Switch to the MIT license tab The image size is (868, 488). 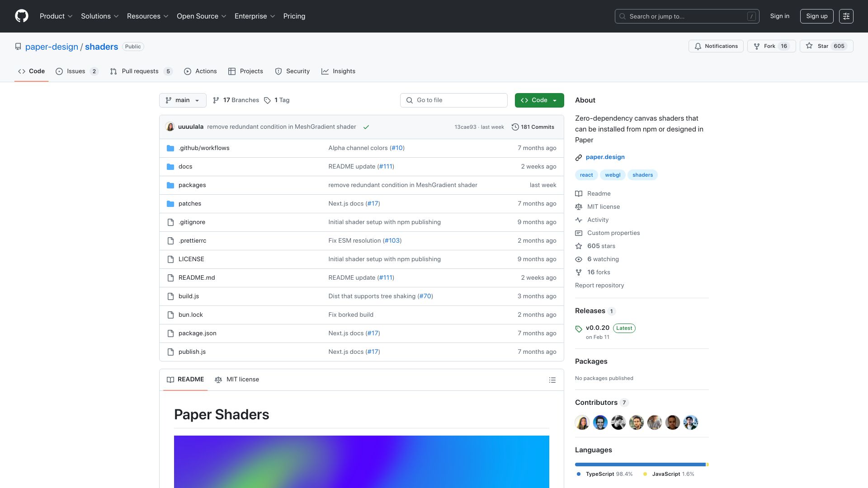pyautogui.click(x=237, y=380)
